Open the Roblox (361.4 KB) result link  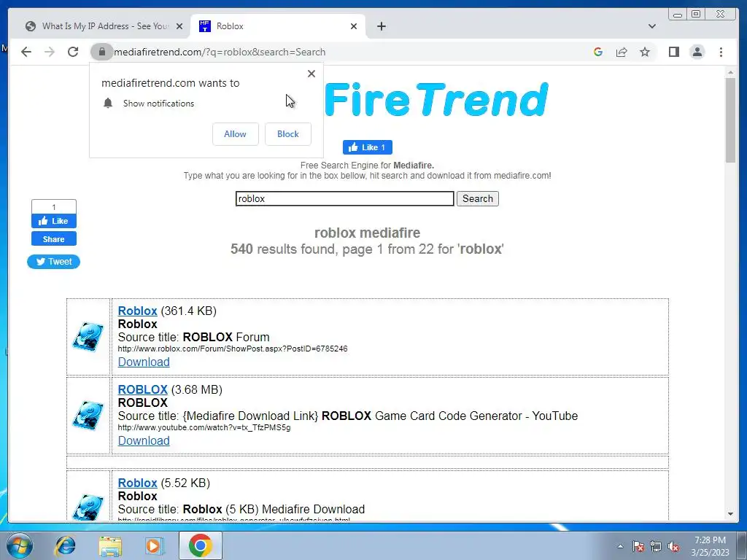point(138,311)
